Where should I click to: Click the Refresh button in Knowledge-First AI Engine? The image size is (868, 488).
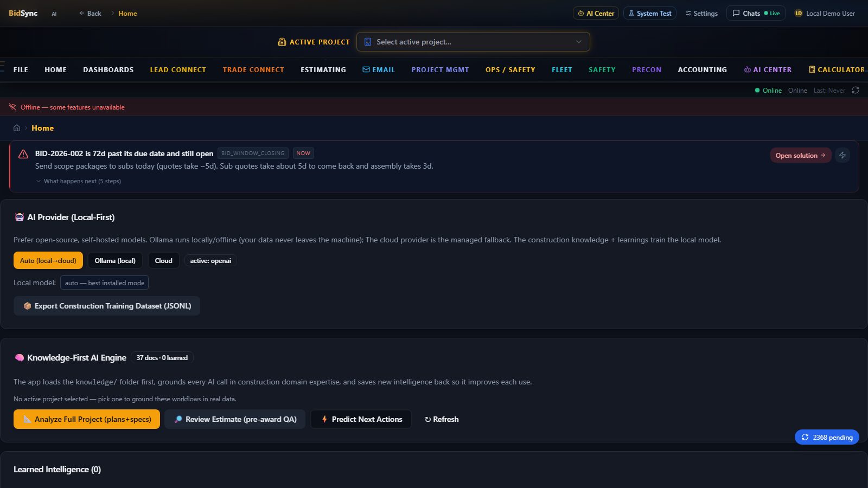(x=442, y=419)
